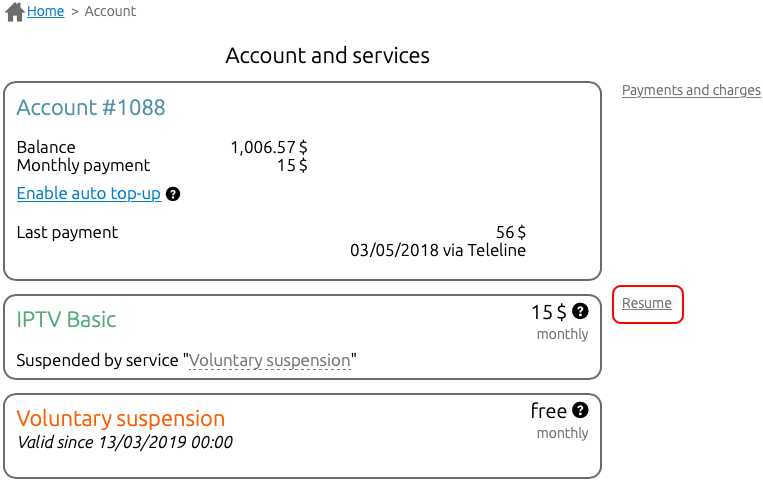Open the dotted Voluntary suspension link

[x=270, y=360]
